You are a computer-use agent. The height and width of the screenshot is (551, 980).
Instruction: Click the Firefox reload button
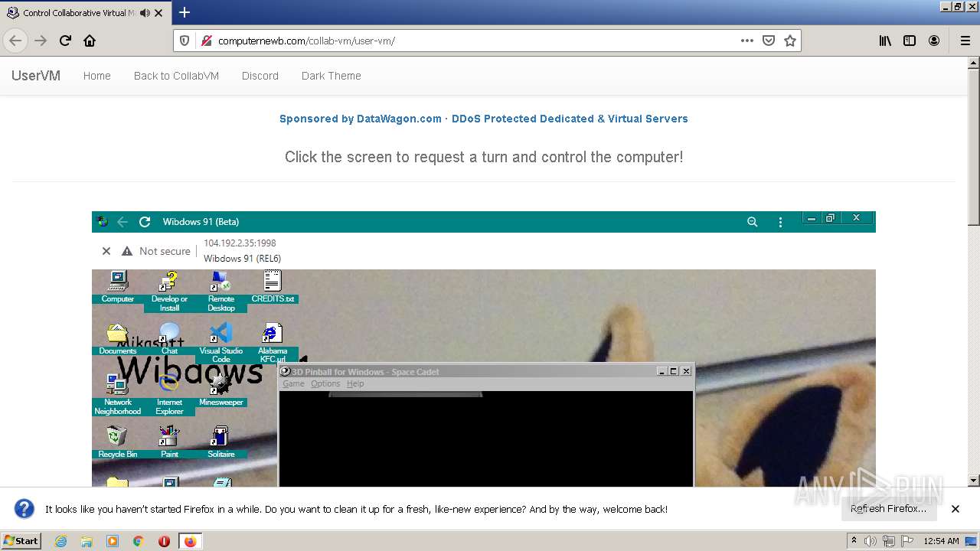[x=65, y=41]
